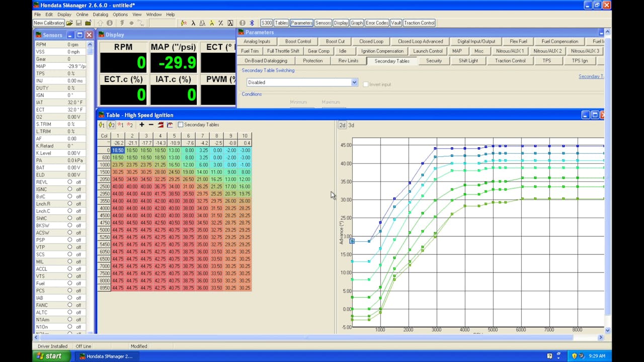The width and height of the screenshot is (644, 362).
Task: Click the open calibration folder icon
Action: (x=69, y=23)
